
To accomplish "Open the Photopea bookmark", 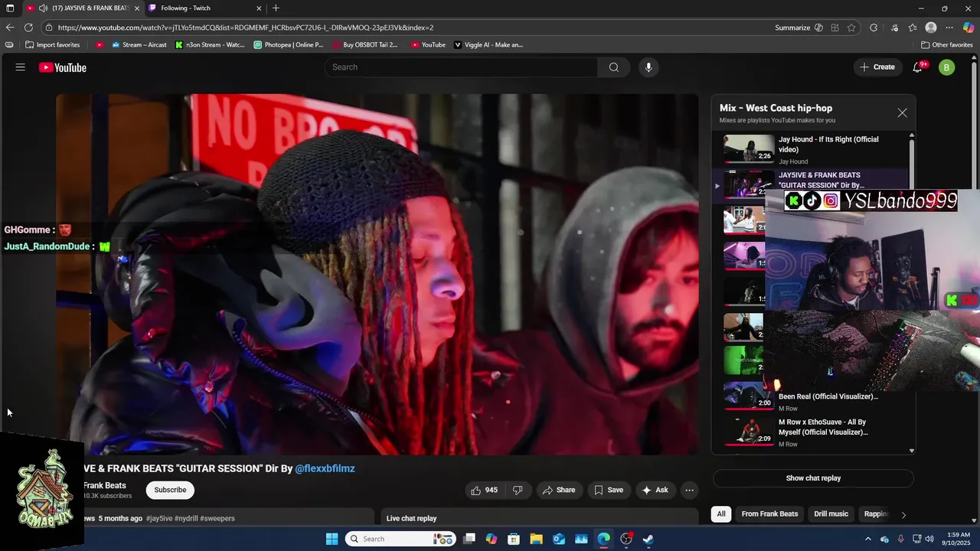I will coord(289,45).
